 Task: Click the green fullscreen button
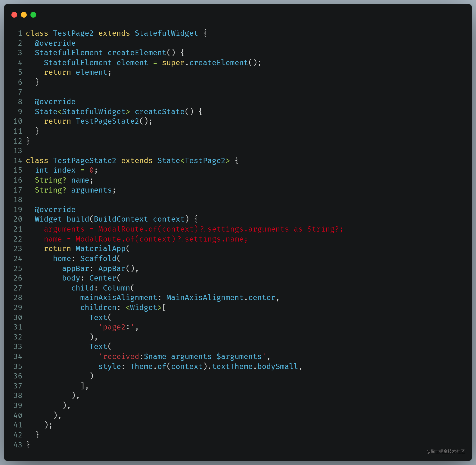[x=34, y=11]
